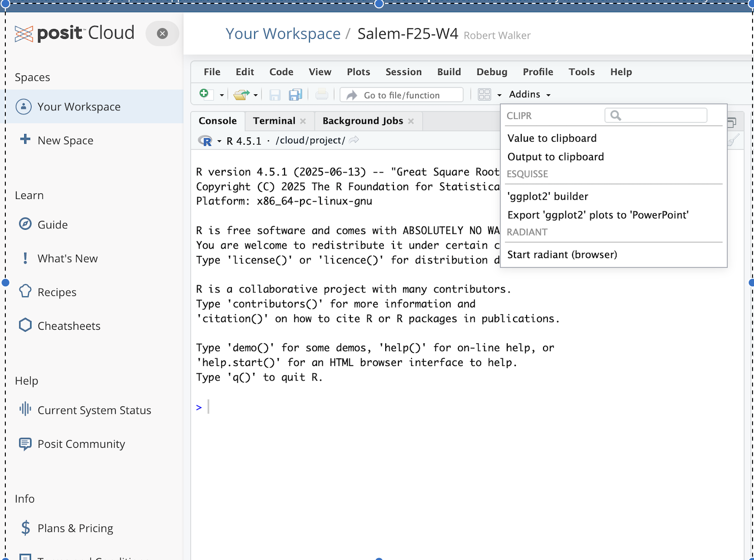Click the Open File folder icon
Image resolution: width=754 pixels, height=560 pixels.
point(241,95)
